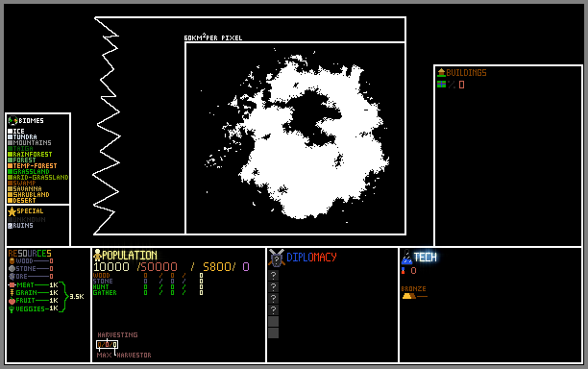
Task: Select the Ruins special legend entry
Action: pyautogui.click(x=20, y=226)
